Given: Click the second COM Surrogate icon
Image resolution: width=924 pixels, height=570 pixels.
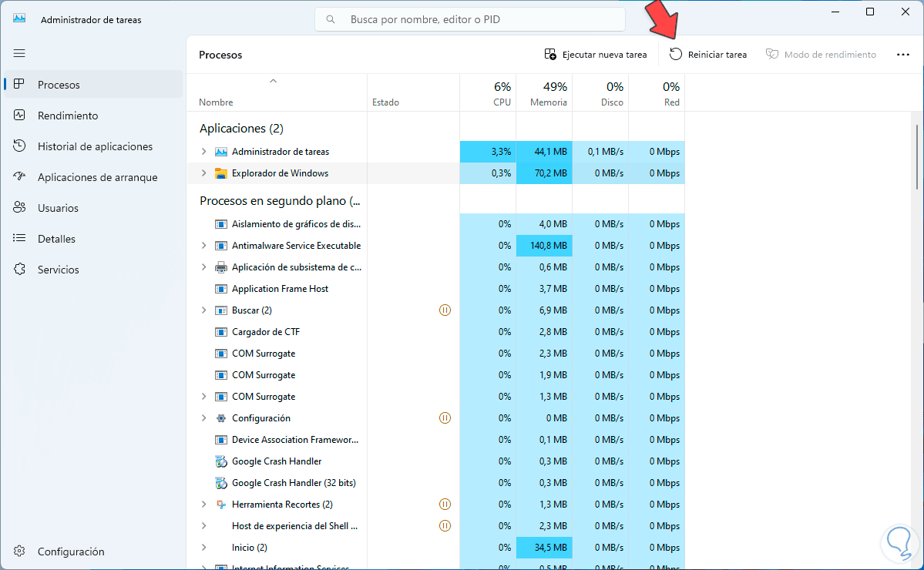Looking at the screenshot, I should [221, 375].
